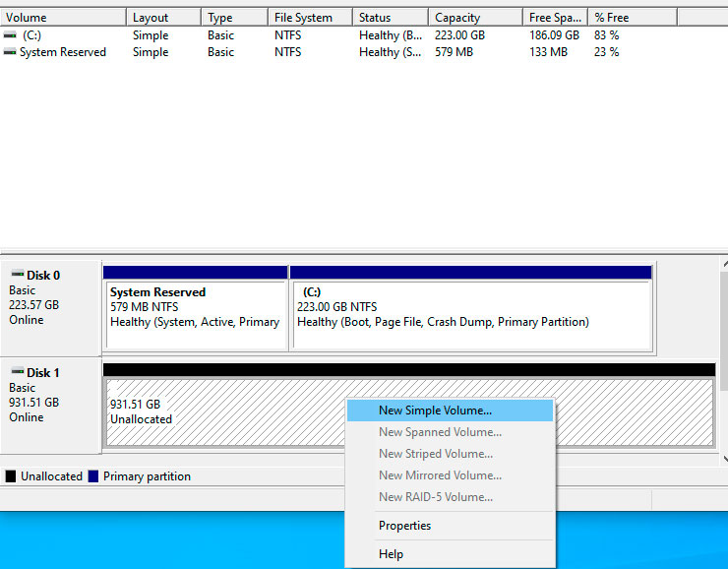
Task: Click the Disk 0 drive icon
Action: (x=18, y=274)
